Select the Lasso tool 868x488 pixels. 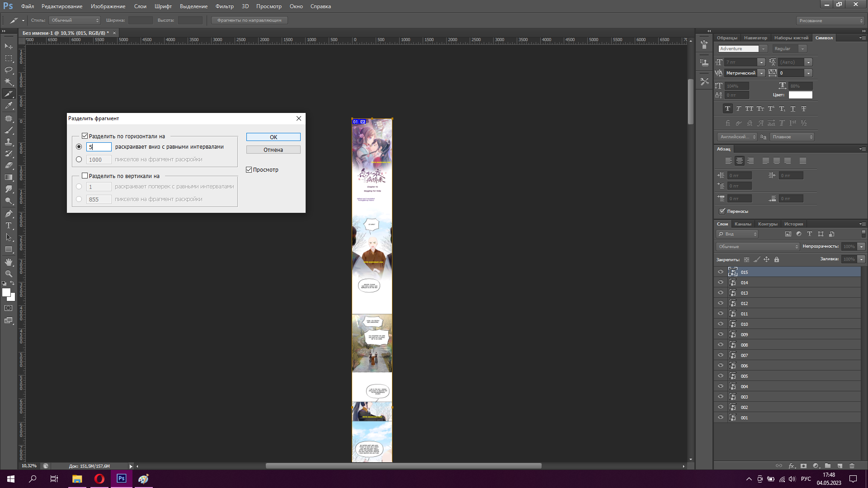pyautogui.click(x=9, y=70)
